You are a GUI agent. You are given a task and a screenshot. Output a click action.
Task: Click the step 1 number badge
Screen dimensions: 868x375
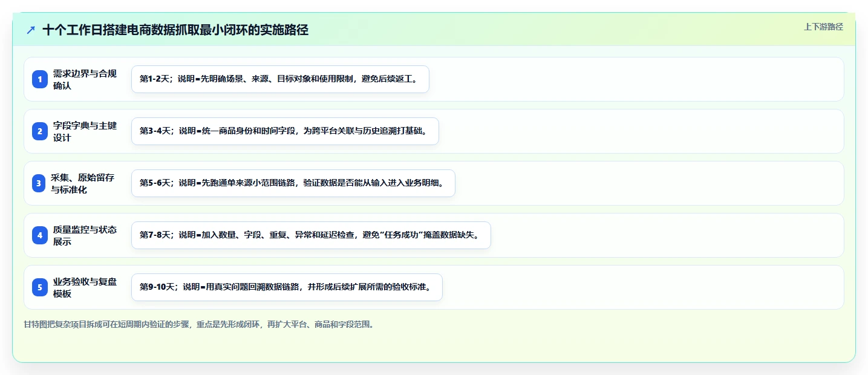click(x=40, y=79)
